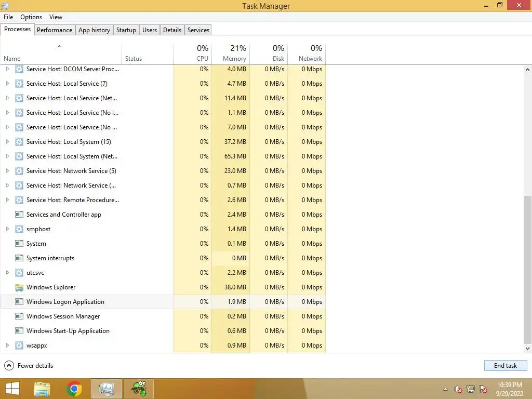
Task: Click the icon beside Windows Start-Up Application
Action: [x=19, y=331]
